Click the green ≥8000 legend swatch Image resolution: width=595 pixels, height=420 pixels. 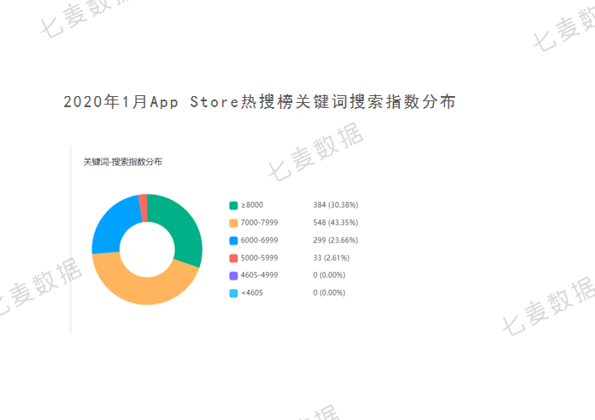click(233, 205)
